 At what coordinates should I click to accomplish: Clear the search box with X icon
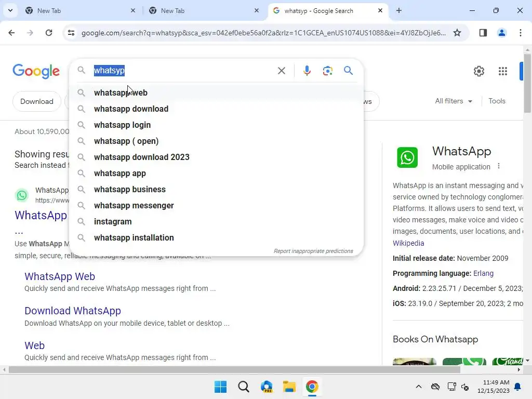pyautogui.click(x=281, y=71)
